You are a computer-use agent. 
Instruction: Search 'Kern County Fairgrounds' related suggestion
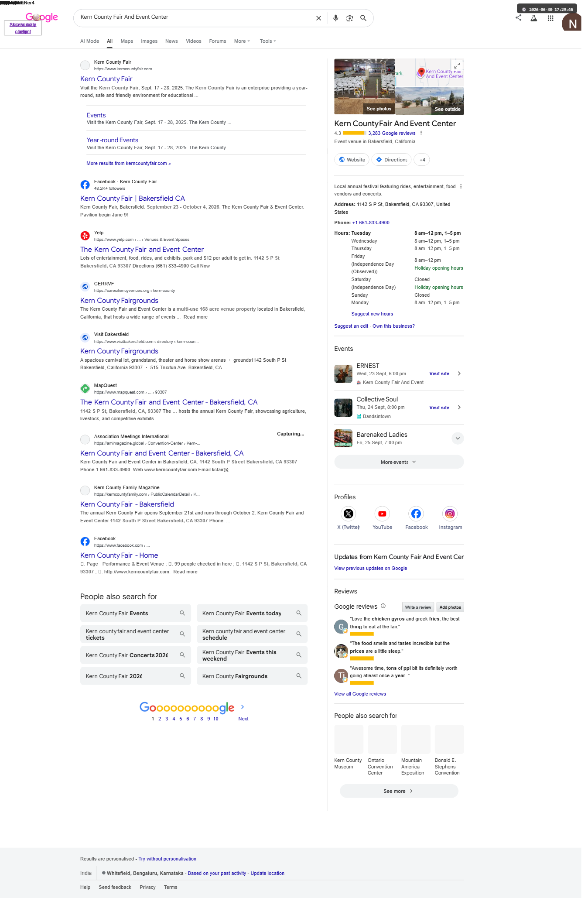[252, 676]
